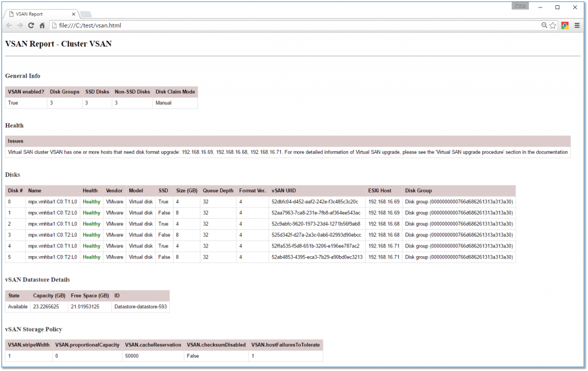
Task: Click the Available state value
Action: 18,307
